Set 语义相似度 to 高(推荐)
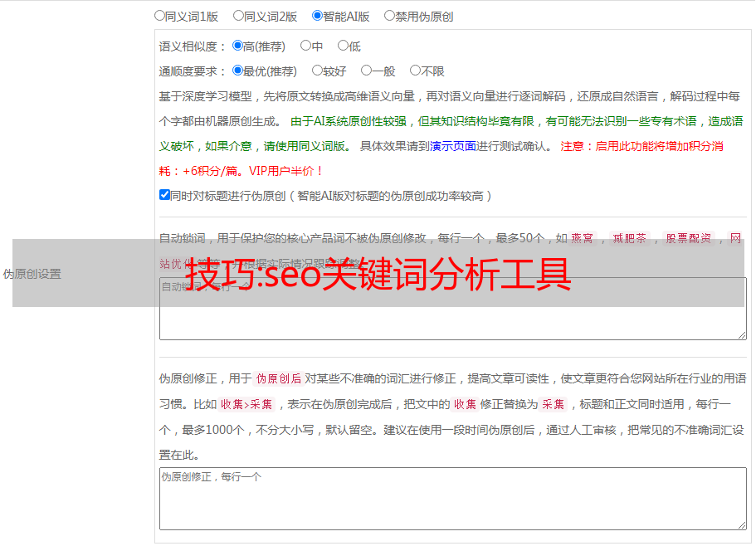 (237, 46)
